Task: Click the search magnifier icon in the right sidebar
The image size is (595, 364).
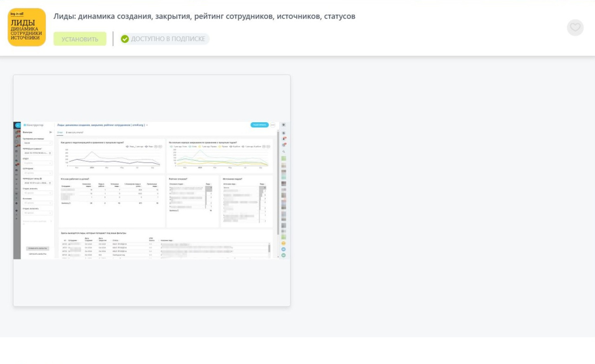Action: 284,152
